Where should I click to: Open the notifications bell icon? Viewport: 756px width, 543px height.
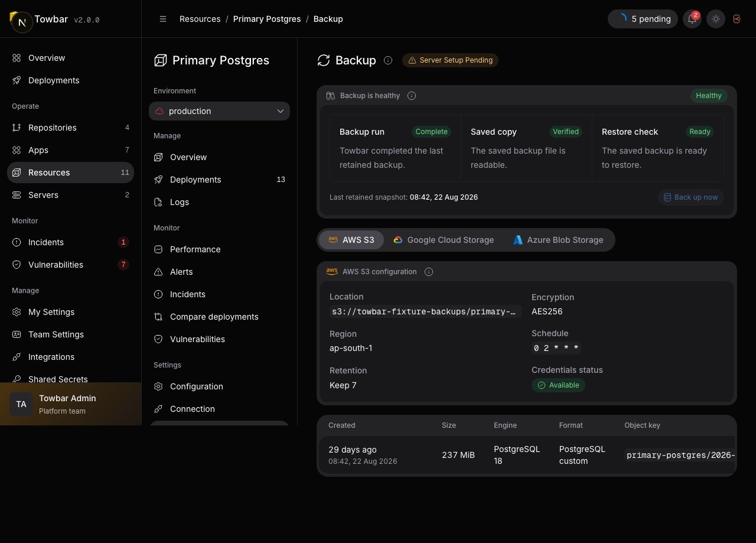point(692,19)
